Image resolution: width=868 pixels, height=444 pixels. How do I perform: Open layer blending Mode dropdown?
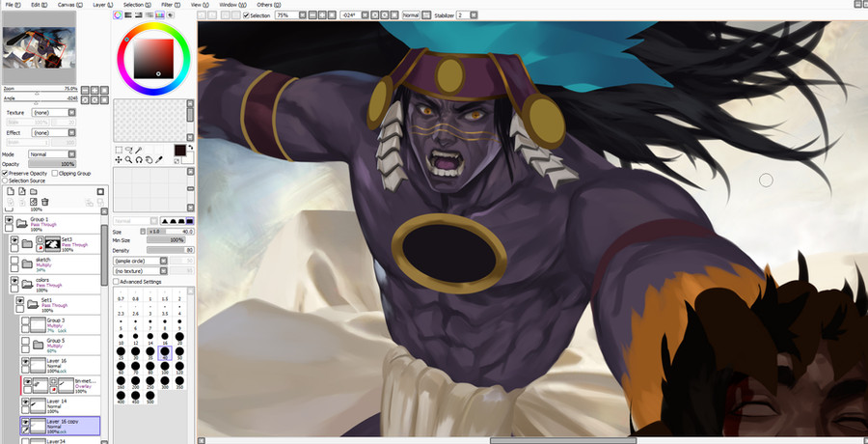click(x=52, y=154)
